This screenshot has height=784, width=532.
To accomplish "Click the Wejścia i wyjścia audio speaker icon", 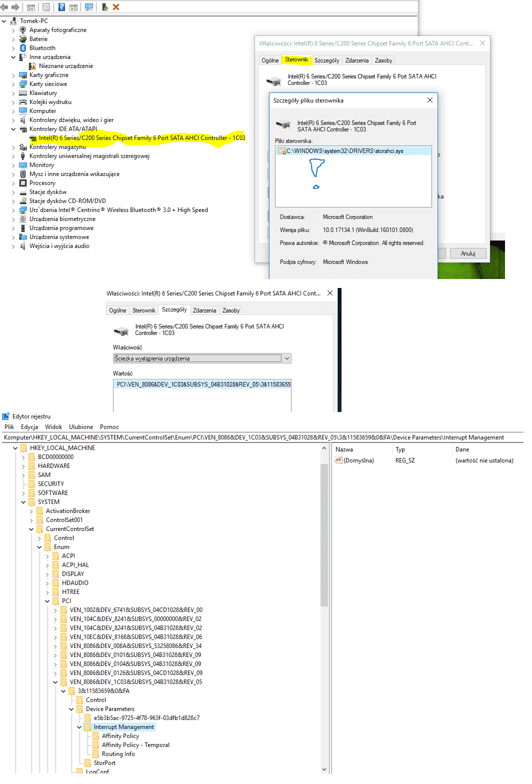I will (x=23, y=246).
